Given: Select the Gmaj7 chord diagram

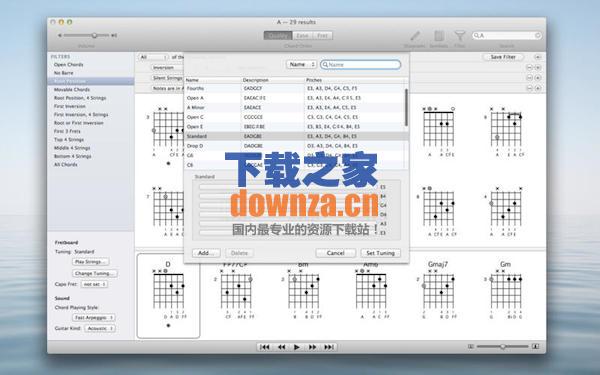Looking at the screenshot, I should 438,291.
